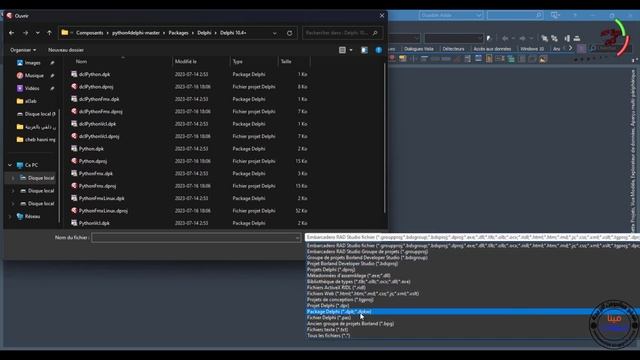This screenshot has height=360, width=640.
Task: Select Packages in the breadcrumb path
Action: pos(179,33)
